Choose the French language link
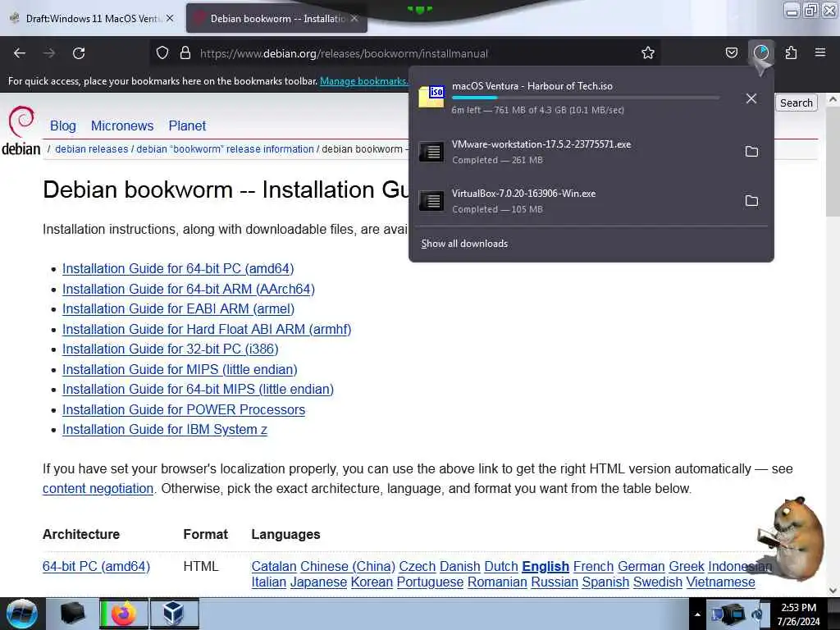The height and width of the screenshot is (630, 840). click(x=593, y=566)
